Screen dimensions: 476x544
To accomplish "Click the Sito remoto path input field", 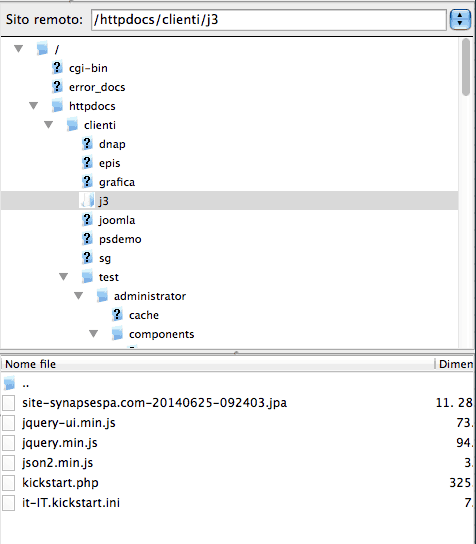I will 269,20.
